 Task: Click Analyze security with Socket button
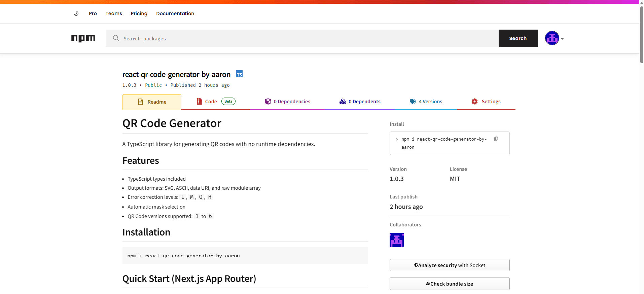pyautogui.click(x=450, y=265)
